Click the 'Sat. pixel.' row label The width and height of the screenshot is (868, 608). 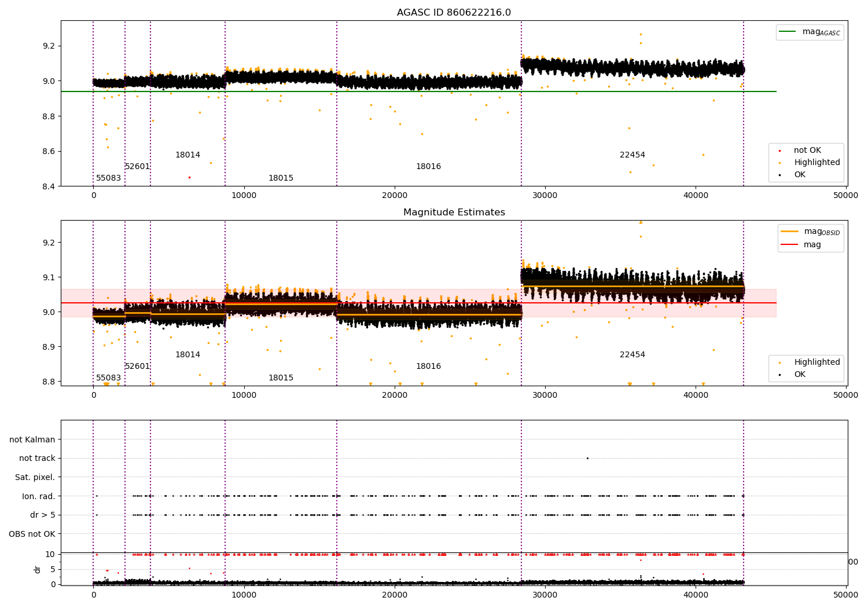(35, 477)
